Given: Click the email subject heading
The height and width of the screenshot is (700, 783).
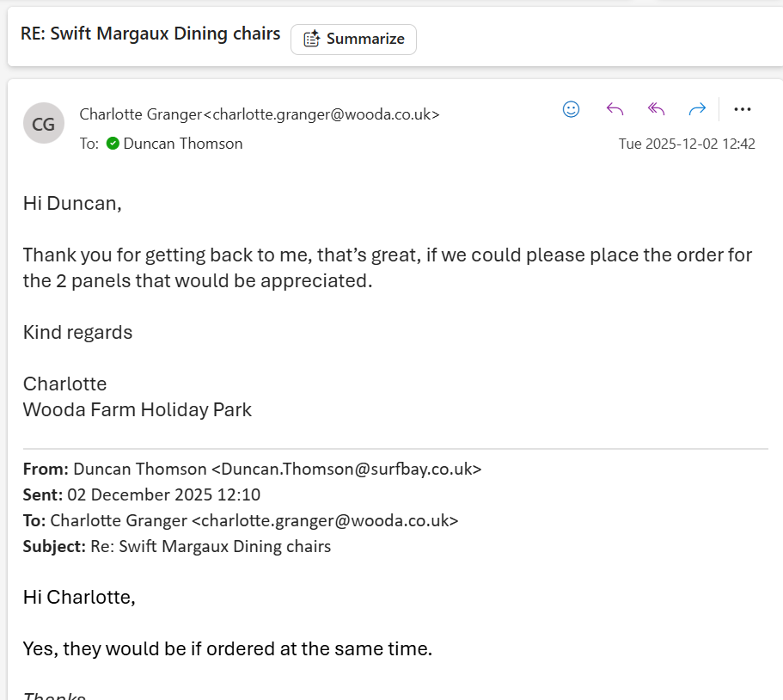Looking at the screenshot, I should (150, 34).
